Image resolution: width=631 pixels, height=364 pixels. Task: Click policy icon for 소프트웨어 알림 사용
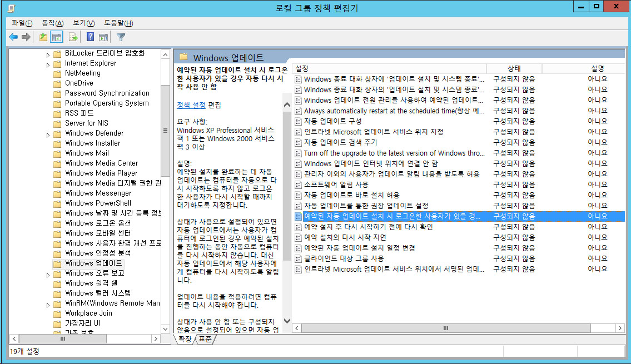tap(298, 185)
